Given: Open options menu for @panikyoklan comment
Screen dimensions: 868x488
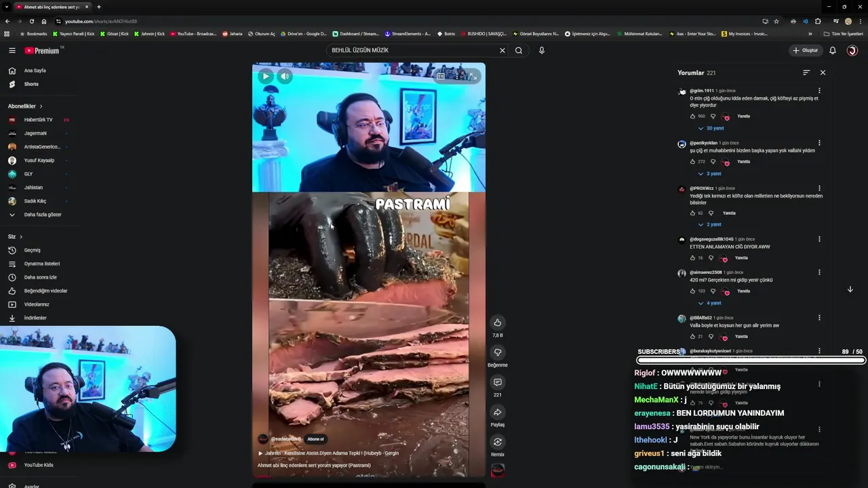Looking at the screenshot, I should [x=819, y=143].
